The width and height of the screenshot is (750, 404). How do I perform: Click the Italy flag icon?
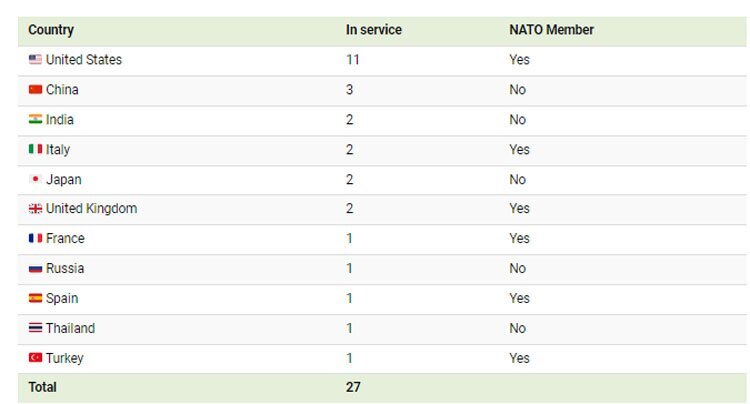[35, 150]
